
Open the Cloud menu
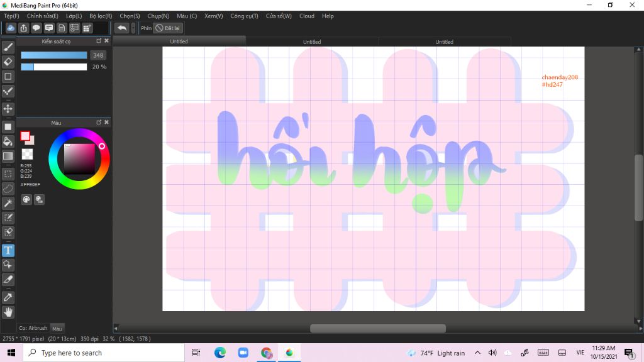pos(307,16)
